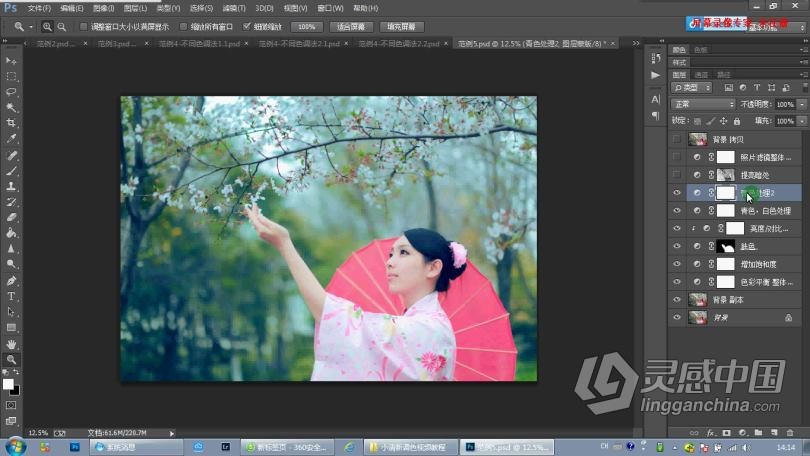The width and height of the screenshot is (810, 456).
Task: Create a new layer
Action: point(774,433)
